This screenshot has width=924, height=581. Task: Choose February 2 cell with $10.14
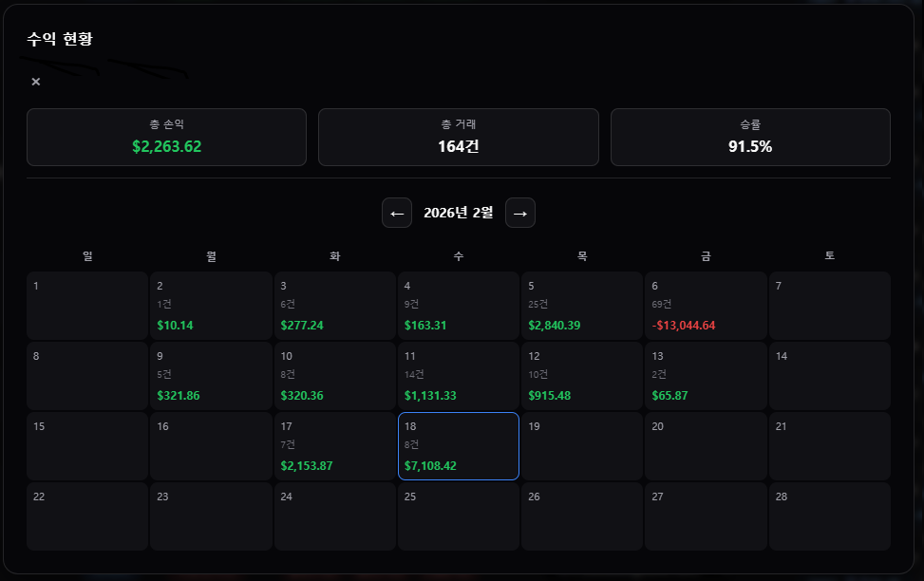point(211,306)
